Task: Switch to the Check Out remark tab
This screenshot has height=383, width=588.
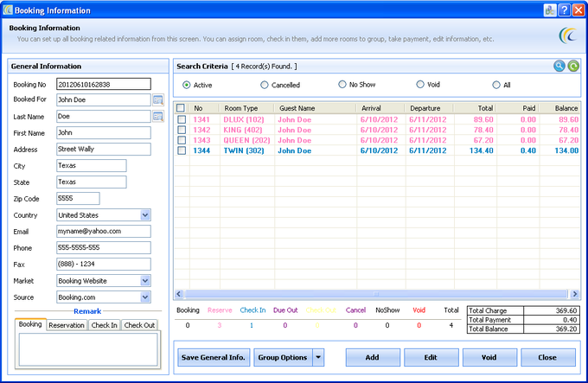Action: [x=139, y=325]
